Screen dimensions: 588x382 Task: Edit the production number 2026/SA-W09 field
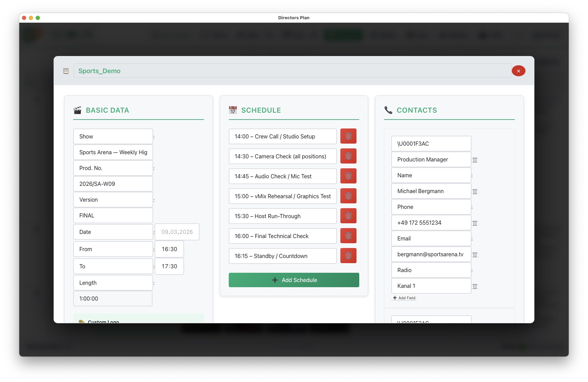tap(113, 184)
